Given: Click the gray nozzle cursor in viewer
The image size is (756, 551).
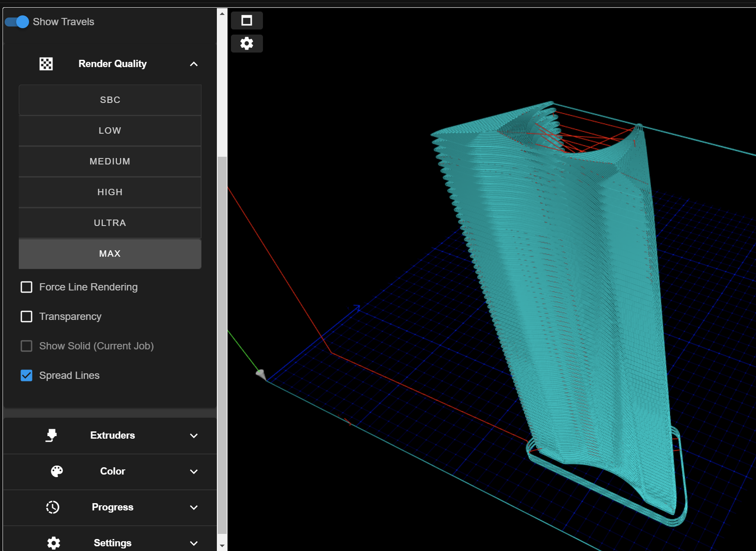Looking at the screenshot, I should coord(261,375).
